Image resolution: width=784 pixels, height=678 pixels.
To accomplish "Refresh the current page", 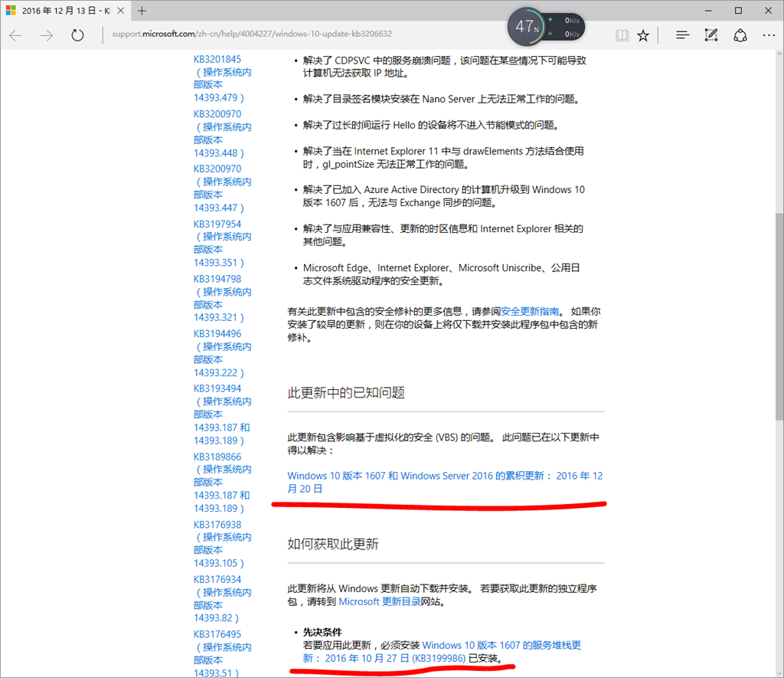I will pos(77,35).
